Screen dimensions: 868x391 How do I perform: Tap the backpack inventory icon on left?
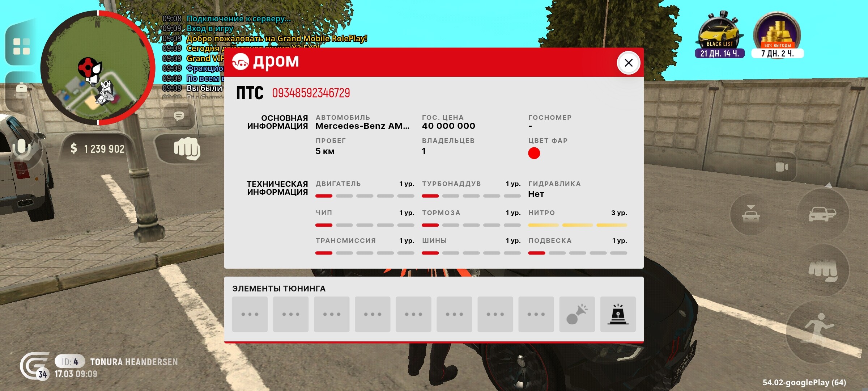tap(21, 90)
